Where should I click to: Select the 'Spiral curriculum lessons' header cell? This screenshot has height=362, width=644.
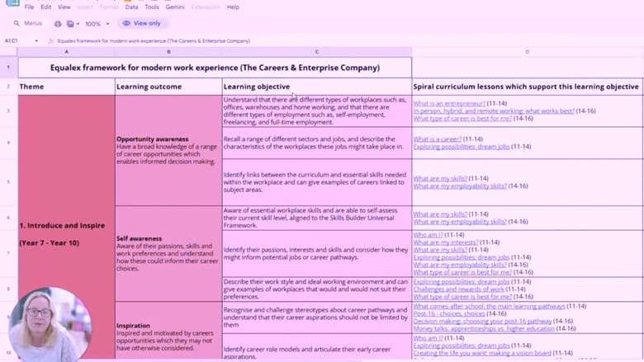(528, 87)
